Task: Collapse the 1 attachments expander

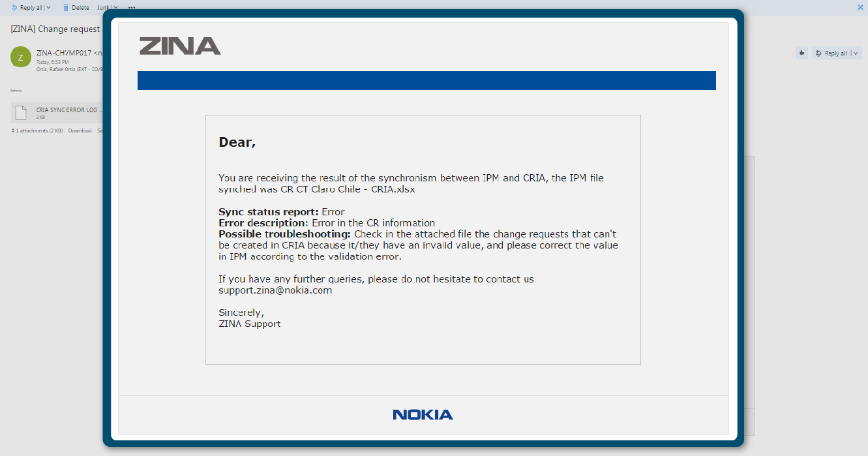Action: pos(13,130)
